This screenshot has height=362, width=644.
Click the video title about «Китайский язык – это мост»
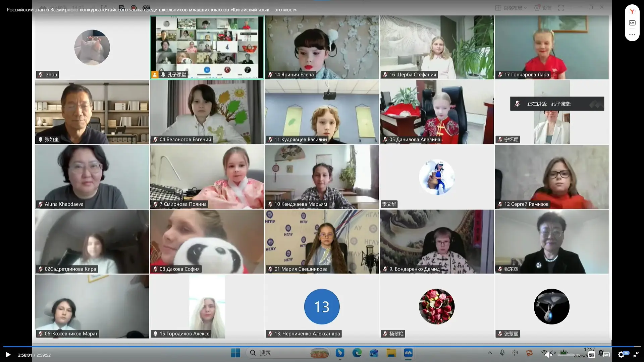[x=152, y=10]
